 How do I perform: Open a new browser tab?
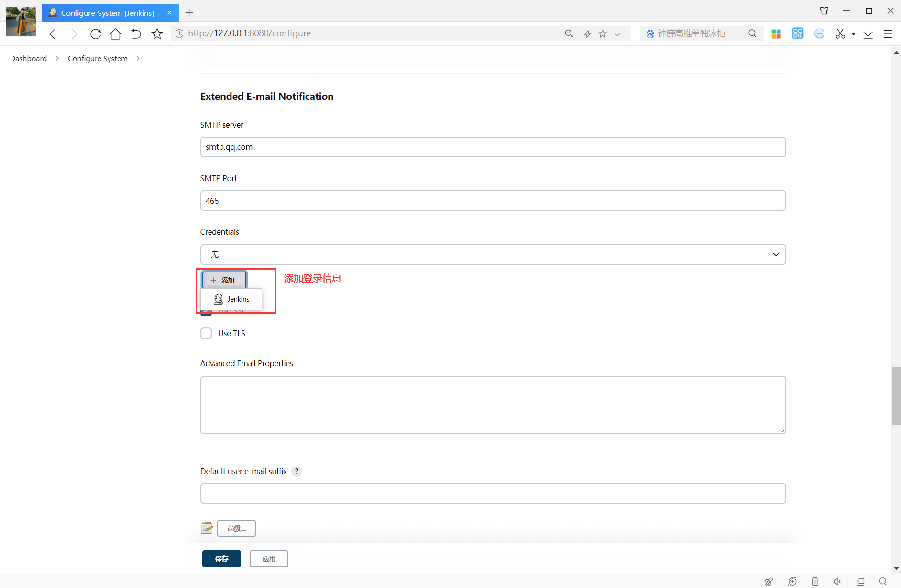189,12
